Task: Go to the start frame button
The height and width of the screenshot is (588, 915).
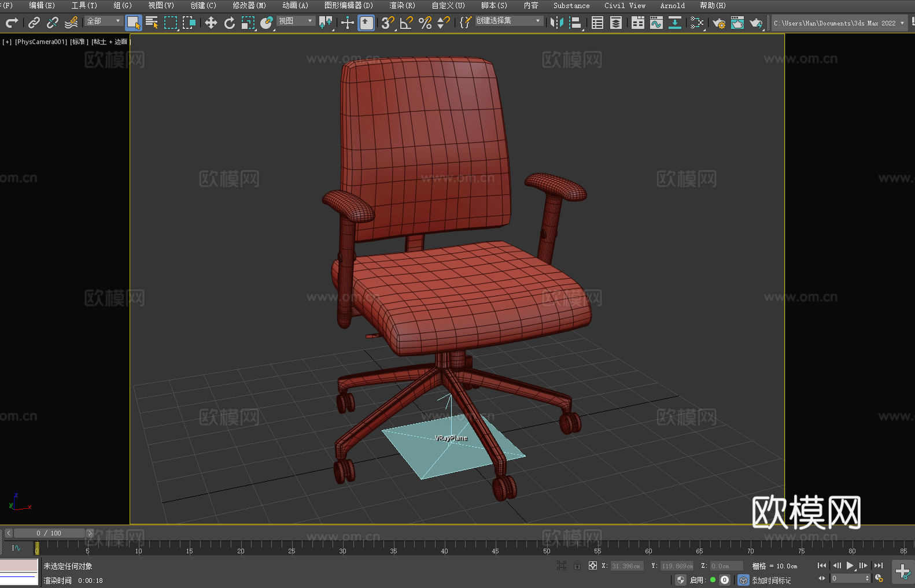Action: [822, 565]
